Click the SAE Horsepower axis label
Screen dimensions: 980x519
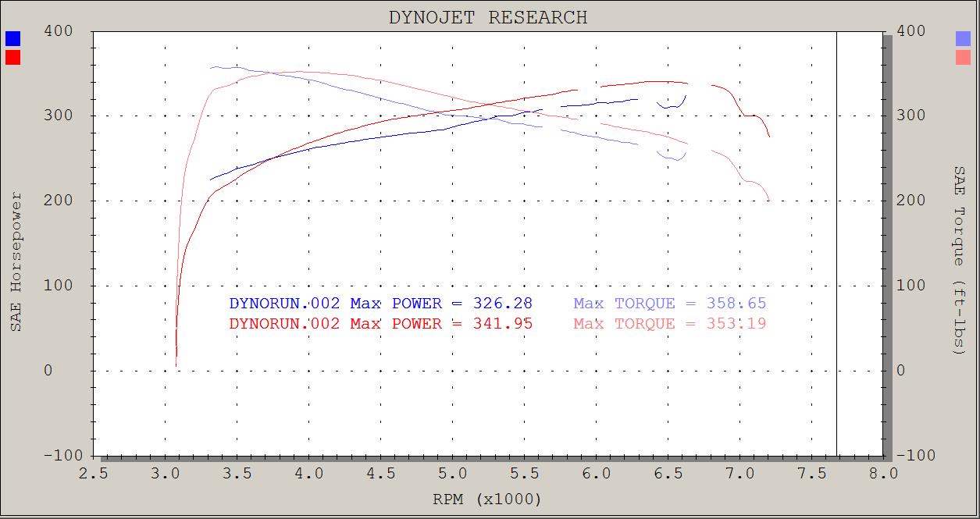[16, 261]
